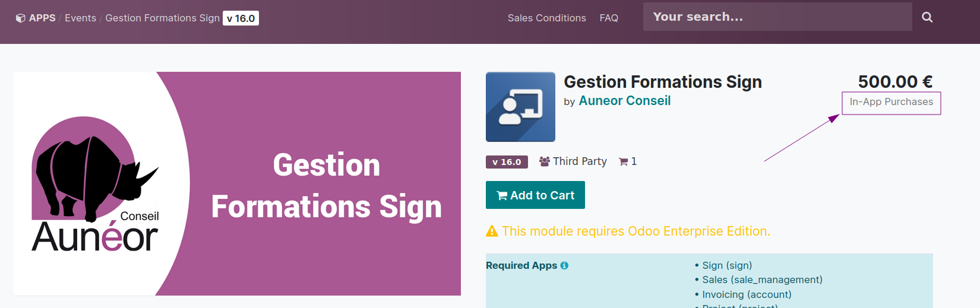Click the Auneor Conseil rhino logo

click(96, 183)
